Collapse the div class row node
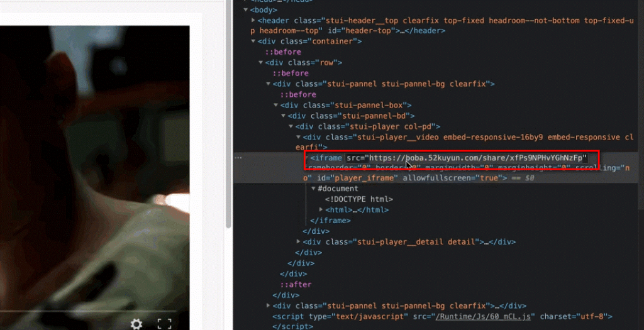 (261, 62)
